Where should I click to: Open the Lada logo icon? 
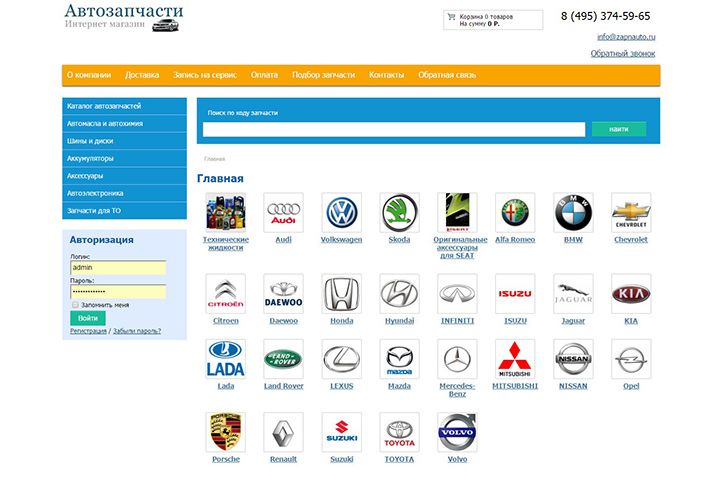(225, 359)
